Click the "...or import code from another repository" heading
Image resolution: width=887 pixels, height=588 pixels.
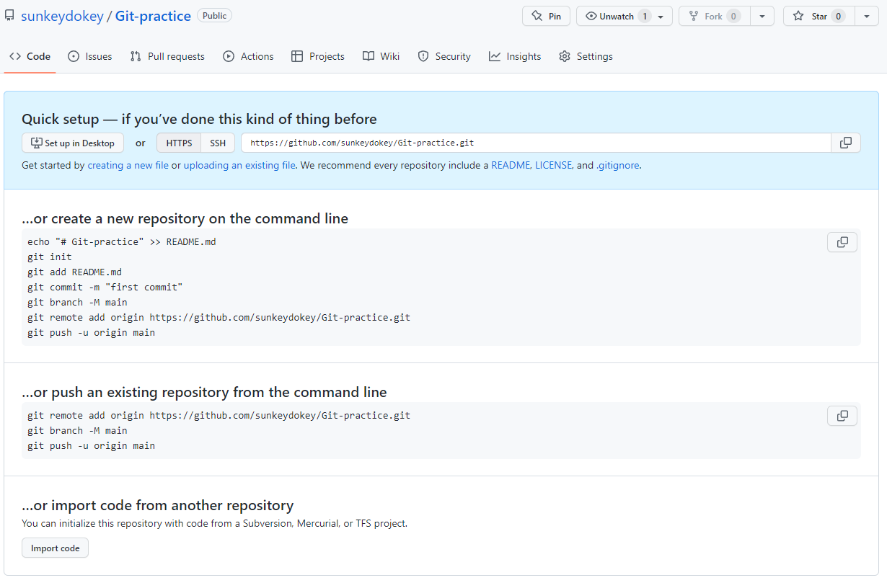pos(157,505)
